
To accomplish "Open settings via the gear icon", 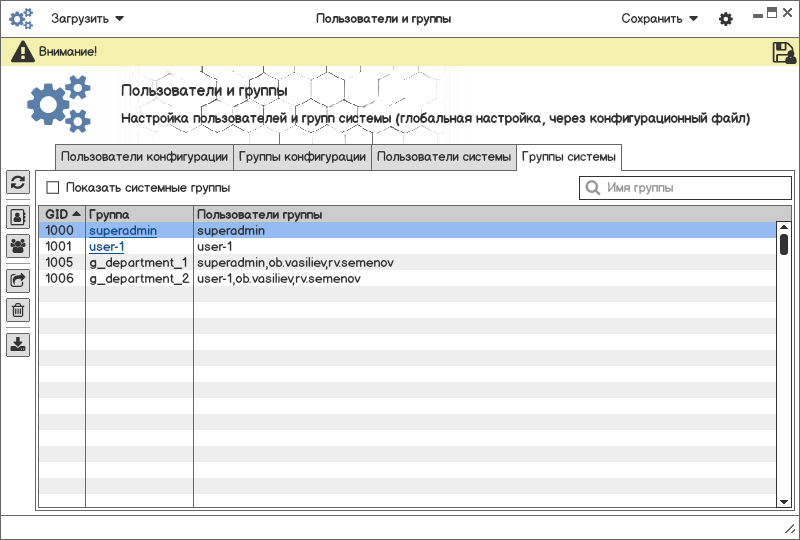I will [x=726, y=19].
